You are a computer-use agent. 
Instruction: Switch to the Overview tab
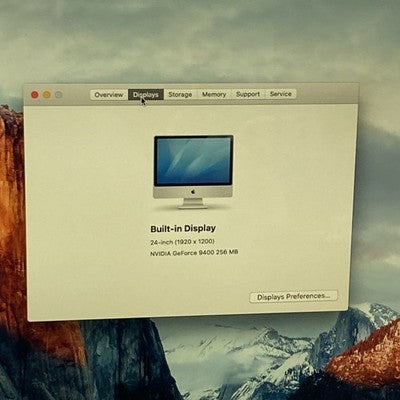click(109, 95)
